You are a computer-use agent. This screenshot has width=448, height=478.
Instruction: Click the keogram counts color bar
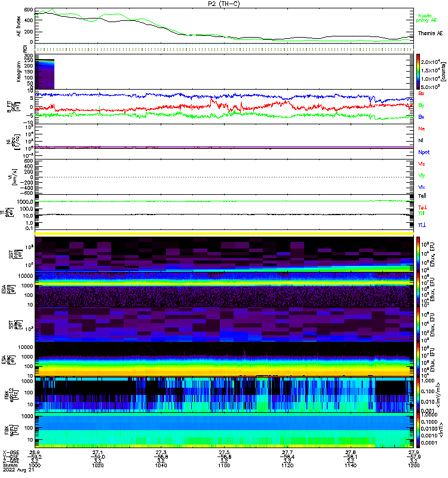[x=419, y=72]
